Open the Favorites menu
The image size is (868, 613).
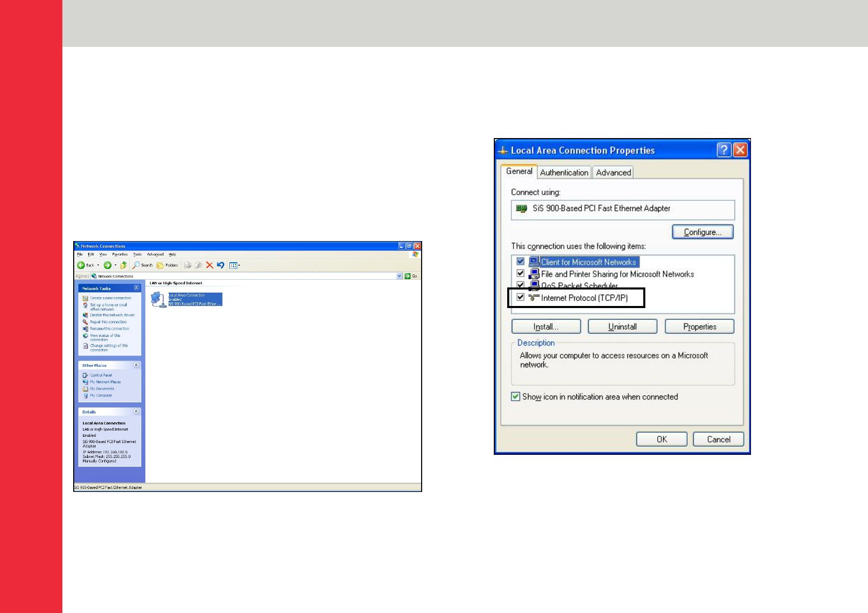pos(120,254)
